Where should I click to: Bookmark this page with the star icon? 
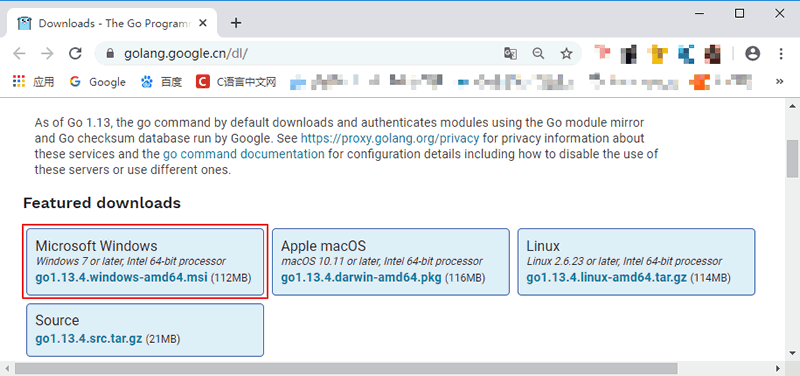click(566, 54)
